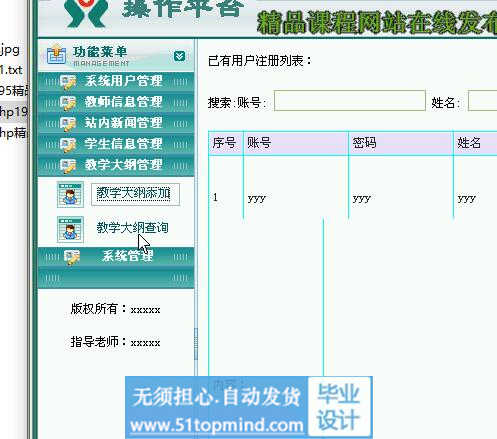Open the 教学大纲查询 link

[133, 228]
